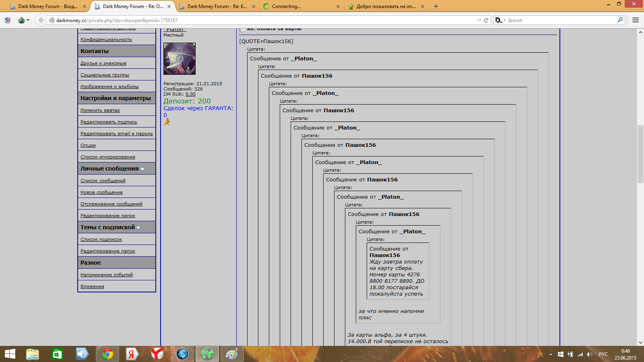The width and height of the screenshot is (644, 362).
Task: Collapse Темы с подпиской section arrow
Action: 138,228
